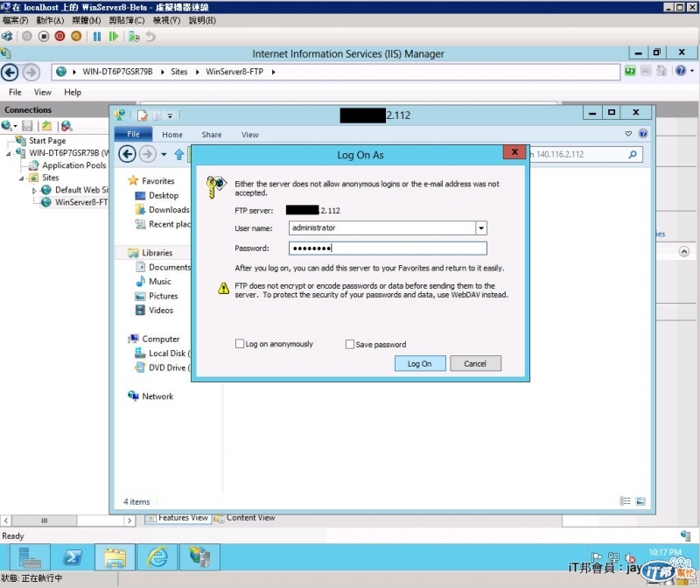Select Start Page in Connections tree
This screenshot has height=588, width=700.
click(47, 141)
